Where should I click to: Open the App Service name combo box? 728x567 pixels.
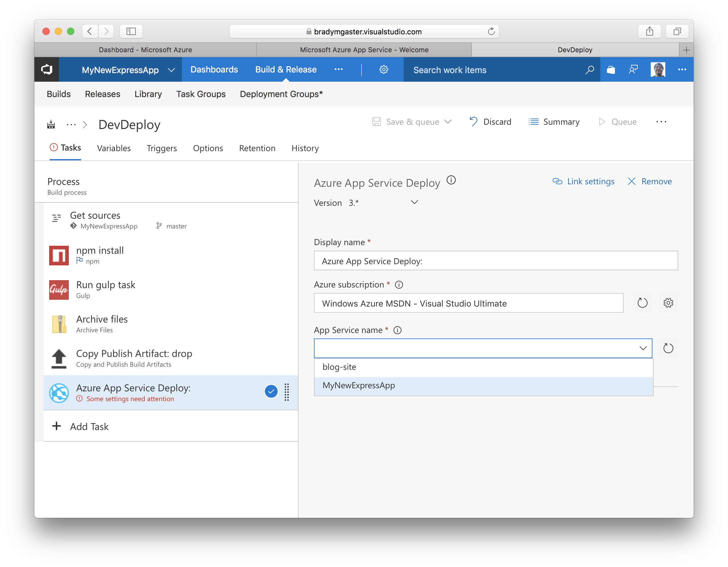click(483, 348)
